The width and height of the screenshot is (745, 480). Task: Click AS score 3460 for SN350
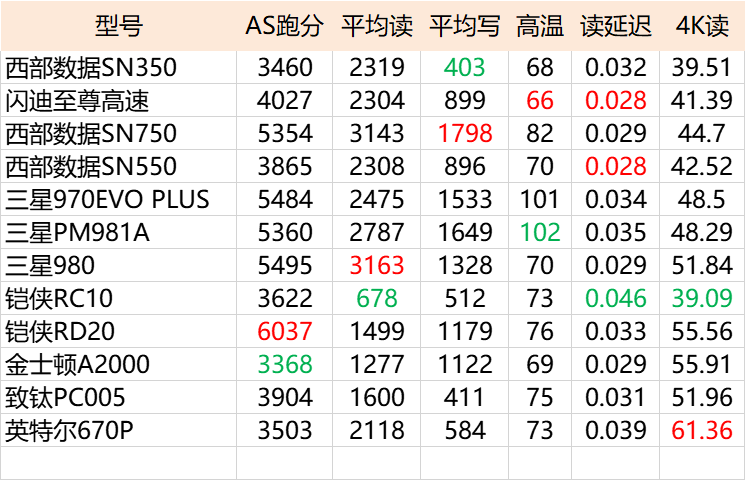coord(285,67)
